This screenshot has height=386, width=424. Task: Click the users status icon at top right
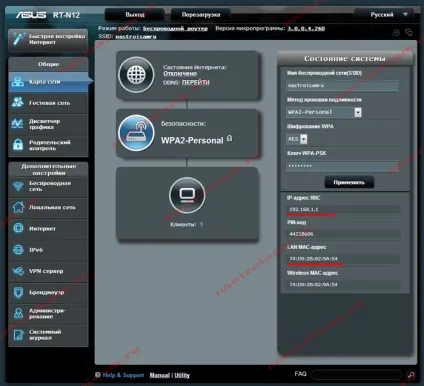click(x=396, y=32)
